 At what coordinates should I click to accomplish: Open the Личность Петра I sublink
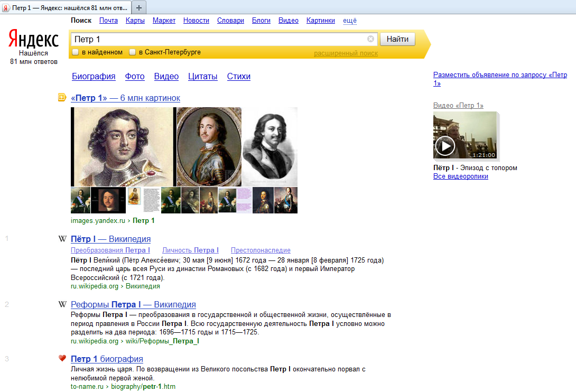[x=190, y=250]
